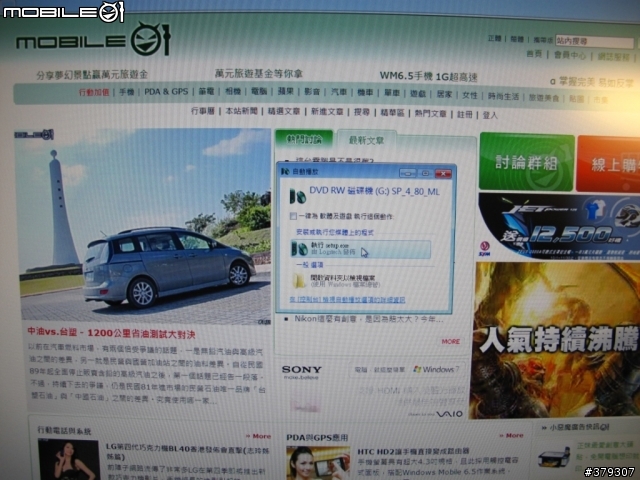Viewport: 640px width, 480px height.
Task: Open Control Panel AutoPlay defaults link
Action: point(347,300)
